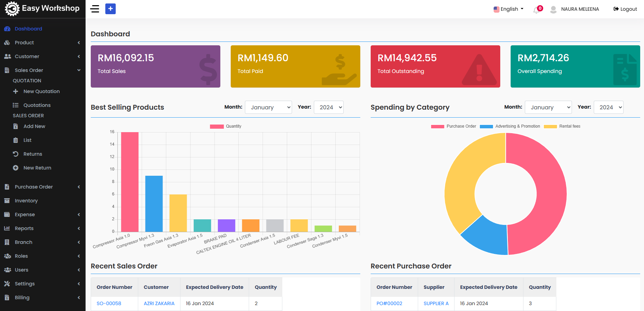Click the Logout link
The image size is (644, 311).
tap(625, 9)
